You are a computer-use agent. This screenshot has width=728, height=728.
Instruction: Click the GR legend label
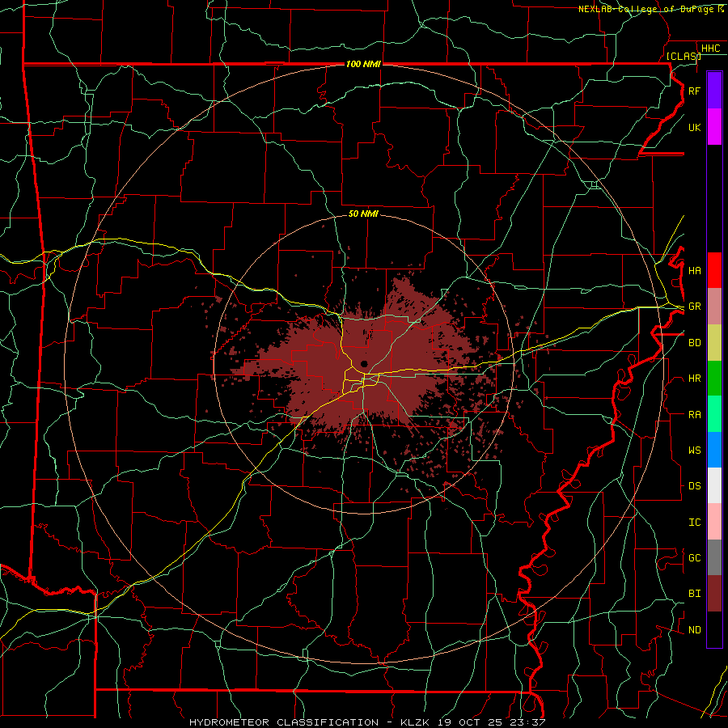coord(694,307)
